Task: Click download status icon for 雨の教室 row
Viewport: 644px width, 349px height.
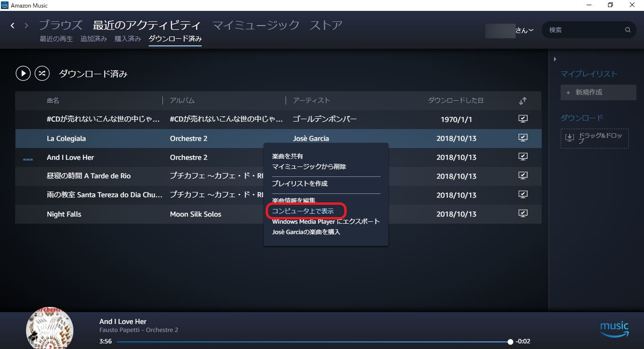Action: pos(523,194)
